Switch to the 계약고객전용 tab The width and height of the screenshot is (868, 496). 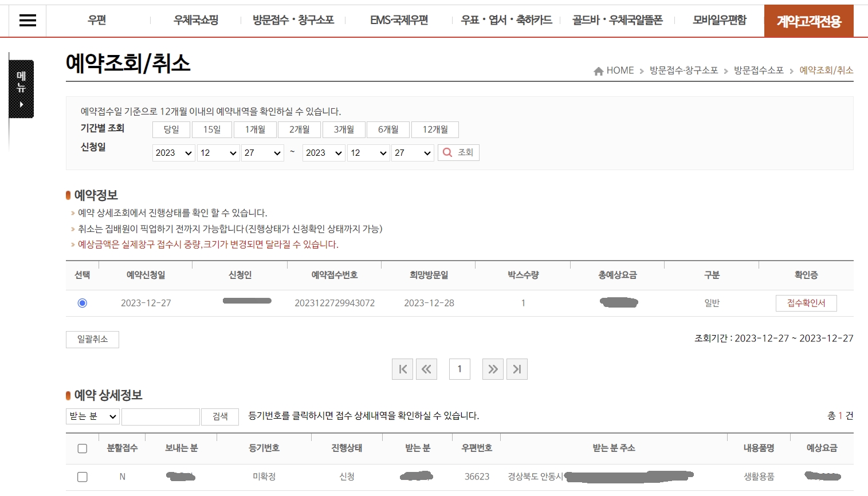click(x=808, y=21)
